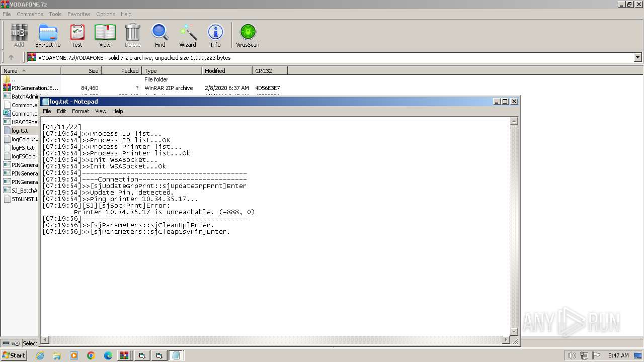Sort file list by Packed column
The image size is (644, 362).
pos(121,71)
